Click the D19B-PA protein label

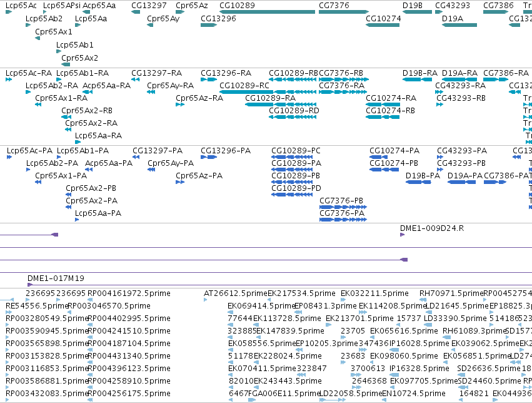(x=423, y=175)
